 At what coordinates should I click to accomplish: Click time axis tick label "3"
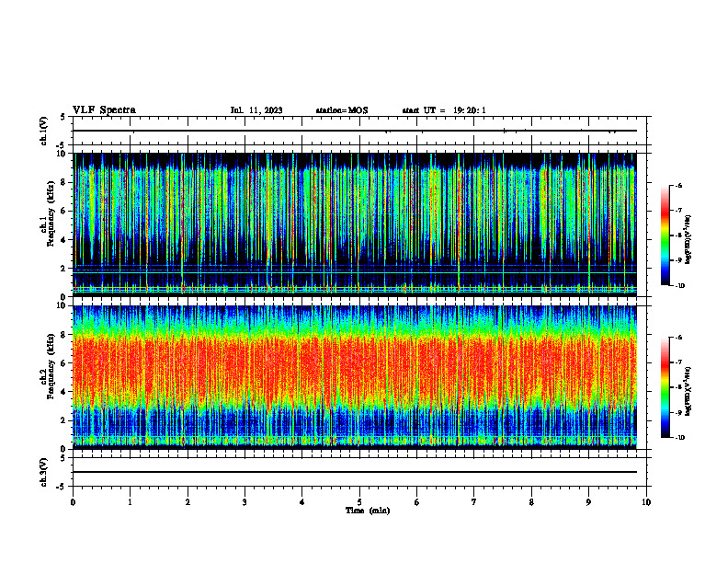point(245,502)
